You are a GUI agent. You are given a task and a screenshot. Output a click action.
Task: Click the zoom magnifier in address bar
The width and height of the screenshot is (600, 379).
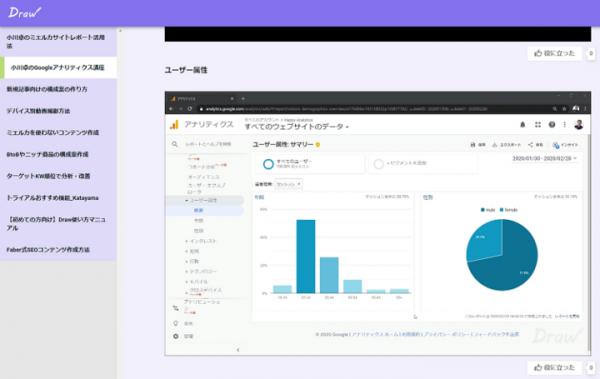554,109
